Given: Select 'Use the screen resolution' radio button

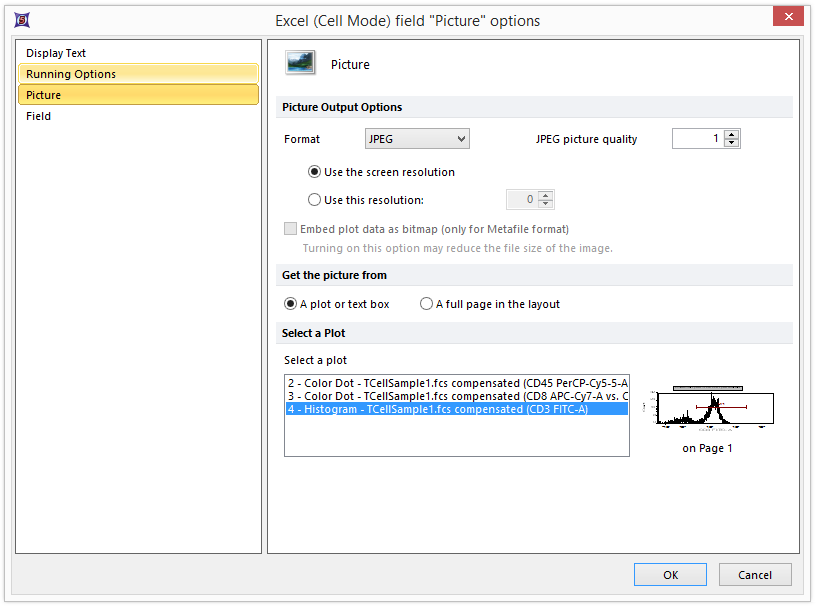Looking at the screenshot, I should point(315,172).
